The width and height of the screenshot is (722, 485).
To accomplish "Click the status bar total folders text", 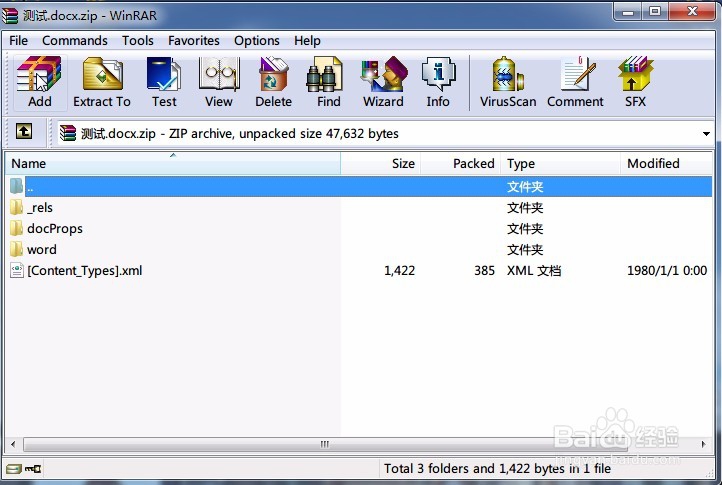I will pos(497,468).
